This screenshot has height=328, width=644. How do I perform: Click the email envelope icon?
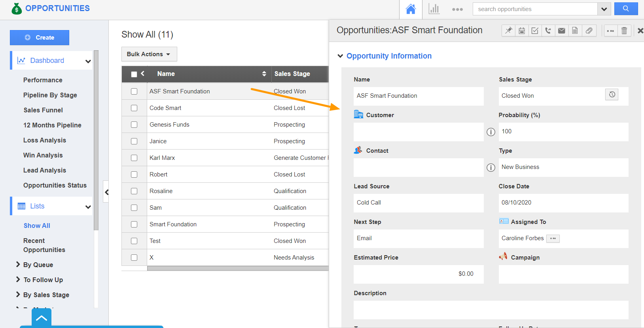tap(561, 30)
